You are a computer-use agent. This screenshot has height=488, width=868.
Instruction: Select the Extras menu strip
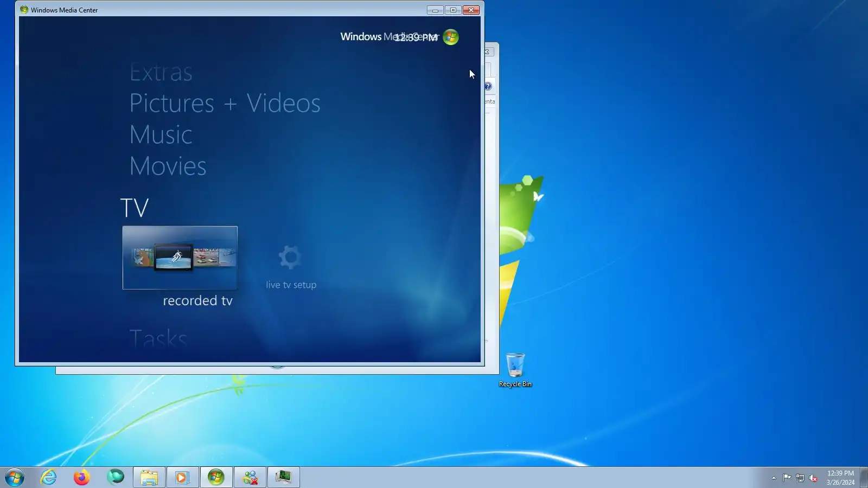coord(161,72)
